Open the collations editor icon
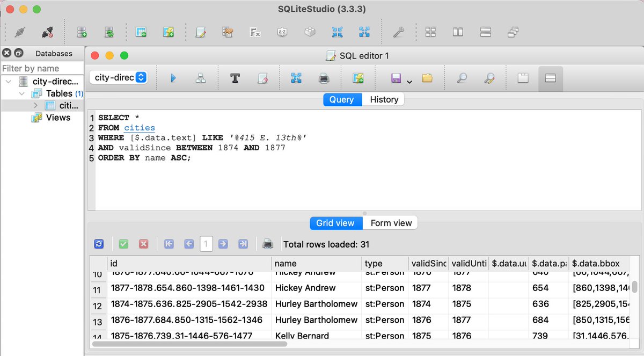This screenshot has height=356, width=644. coord(282,32)
